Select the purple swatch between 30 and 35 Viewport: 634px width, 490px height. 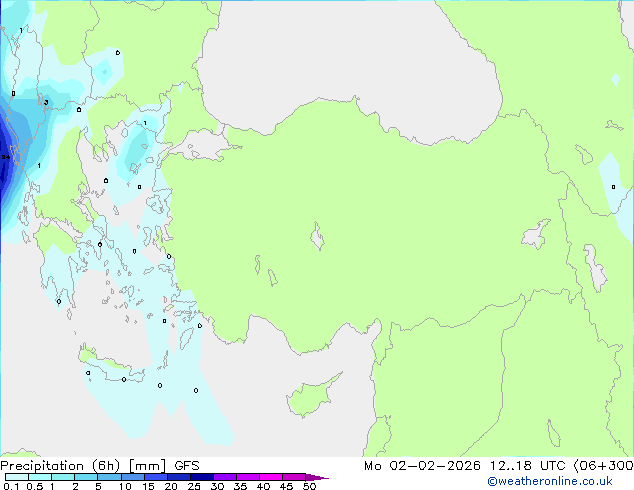coord(224,477)
